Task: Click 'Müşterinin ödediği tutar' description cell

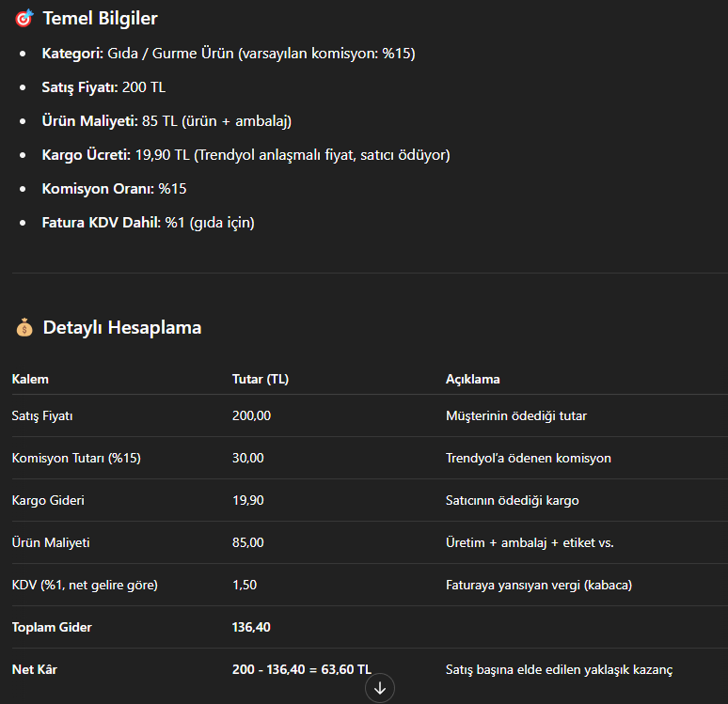Action: [516, 415]
